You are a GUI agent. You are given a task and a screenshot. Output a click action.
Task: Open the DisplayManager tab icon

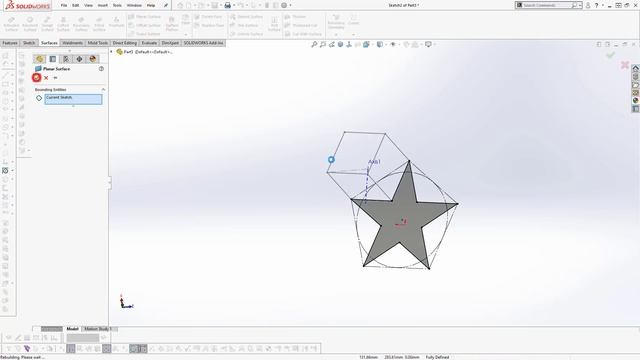pyautogui.click(x=93, y=59)
